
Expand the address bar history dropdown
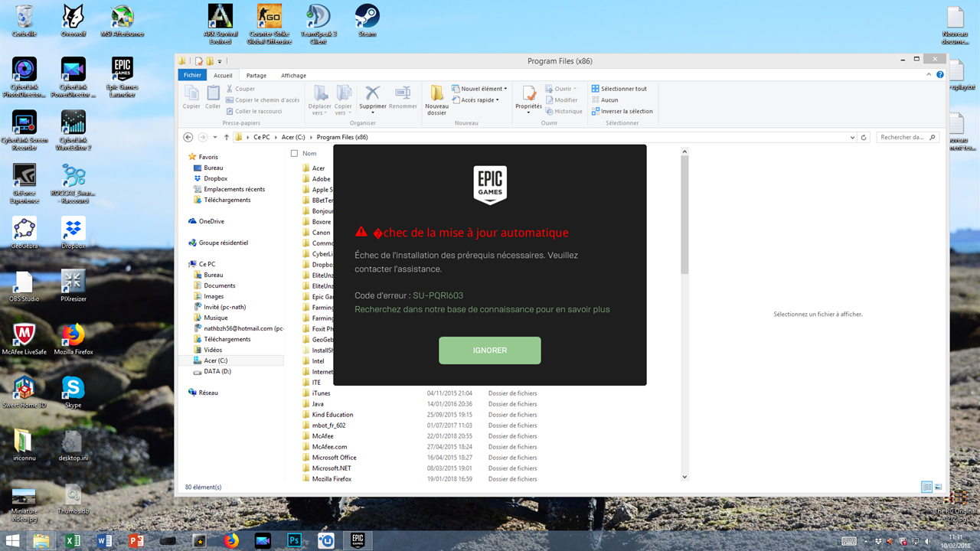click(852, 138)
